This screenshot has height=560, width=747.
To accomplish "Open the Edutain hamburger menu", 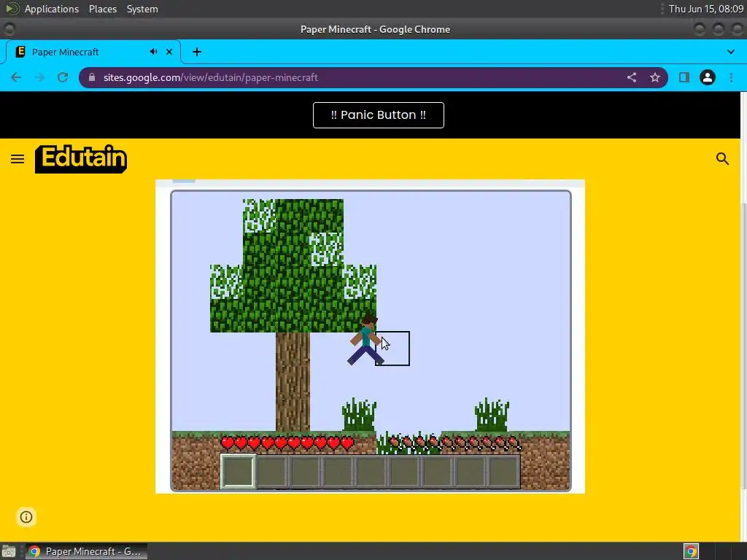I will 18,159.
